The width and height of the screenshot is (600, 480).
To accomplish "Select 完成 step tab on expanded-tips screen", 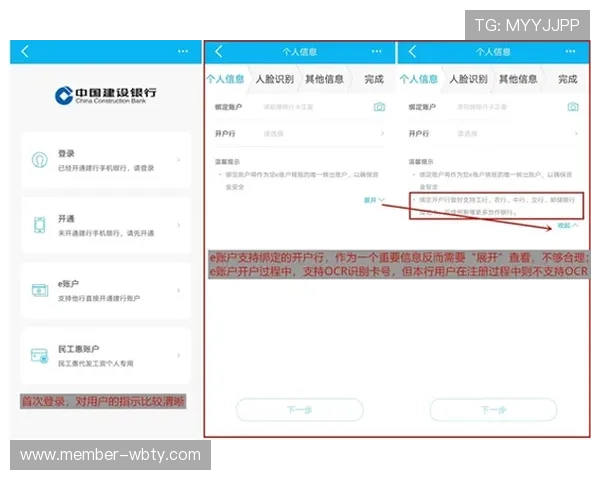I will (567, 79).
